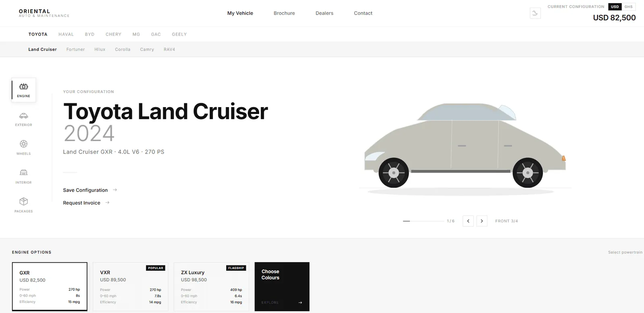This screenshot has width=644, height=313.
Task: Click the 2024 model year text
Action: 89,133
